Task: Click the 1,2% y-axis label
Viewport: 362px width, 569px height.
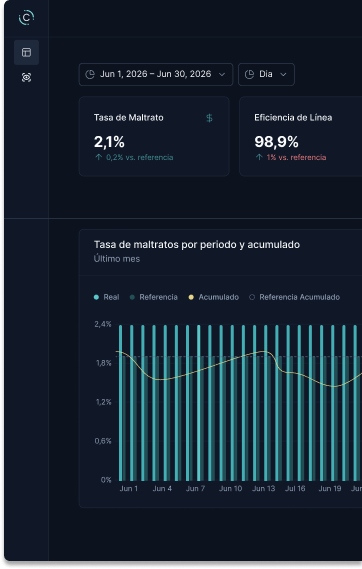Action: [104, 402]
